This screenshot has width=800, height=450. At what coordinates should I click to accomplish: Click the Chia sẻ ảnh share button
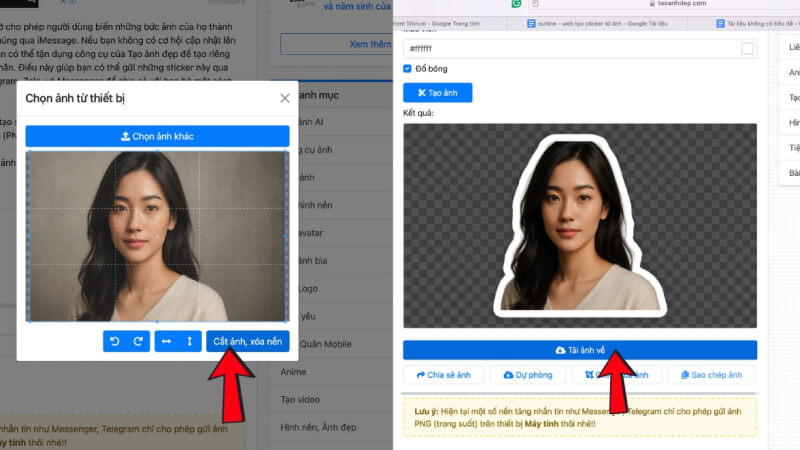(444, 375)
